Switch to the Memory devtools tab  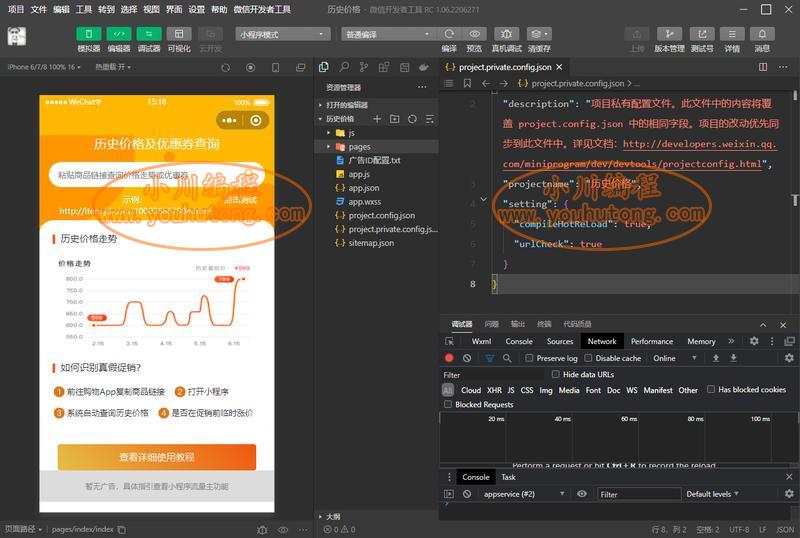click(701, 341)
